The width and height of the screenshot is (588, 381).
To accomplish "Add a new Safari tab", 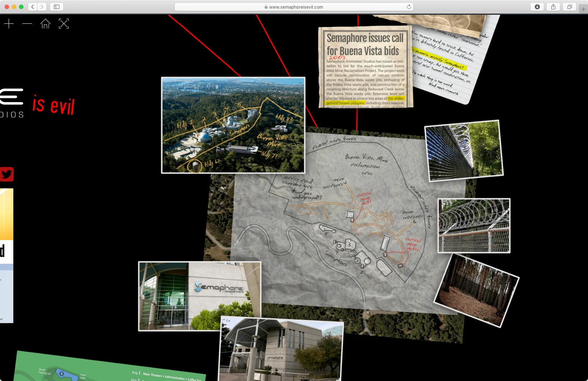I will (583, 9).
